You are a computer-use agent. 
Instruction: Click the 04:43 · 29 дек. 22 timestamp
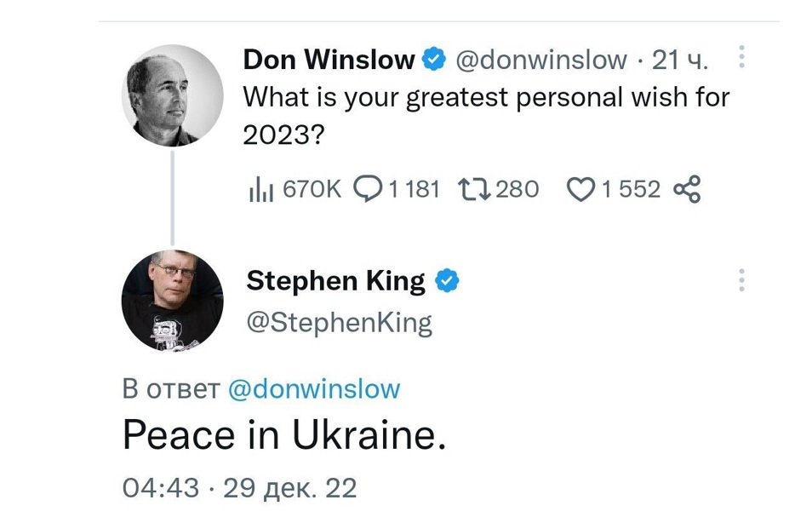(x=240, y=488)
